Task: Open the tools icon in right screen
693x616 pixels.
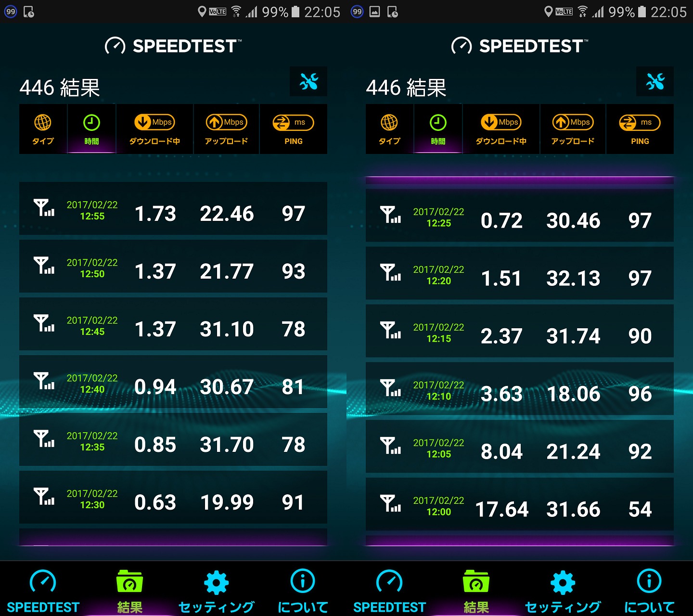Action: tap(655, 82)
